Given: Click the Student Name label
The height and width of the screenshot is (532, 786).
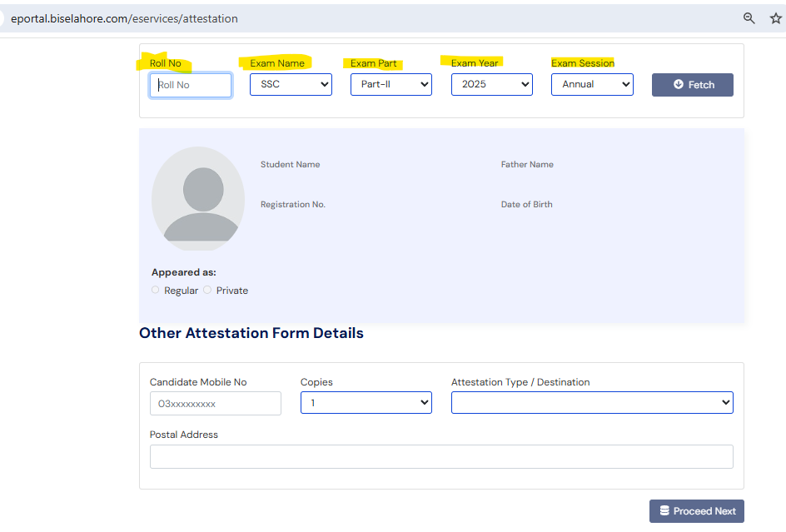Looking at the screenshot, I should click(291, 165).
